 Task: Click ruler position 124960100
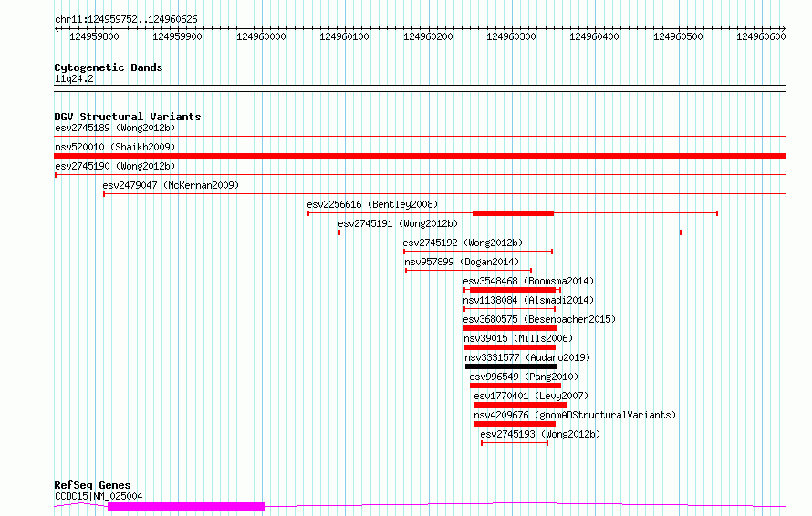coord(344,36)
